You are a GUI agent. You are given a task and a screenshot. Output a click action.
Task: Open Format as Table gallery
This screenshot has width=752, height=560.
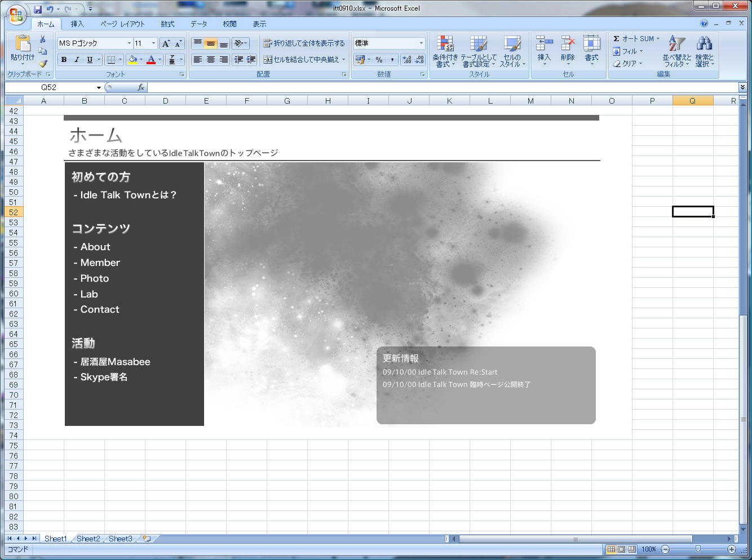click(x=479, y=52)
